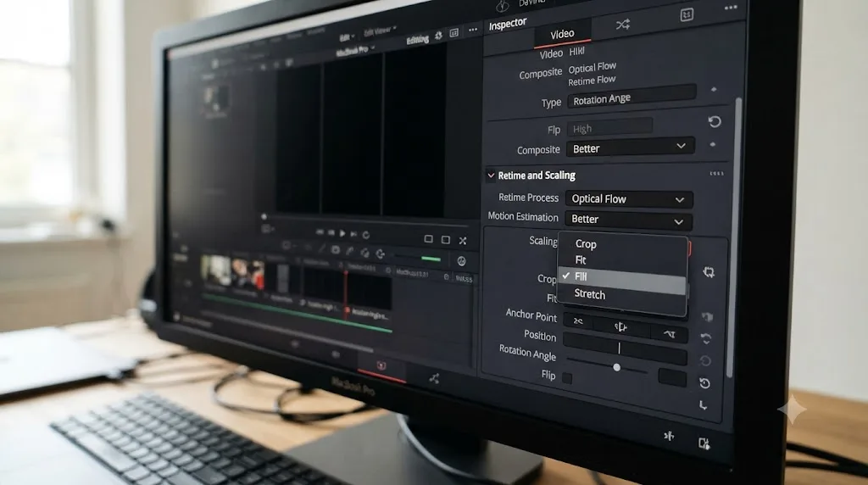The width and height of the screenshot is (868, 485).
Task: Click the crop-frame icon right of Scaling menu
Action: [709, 272]
